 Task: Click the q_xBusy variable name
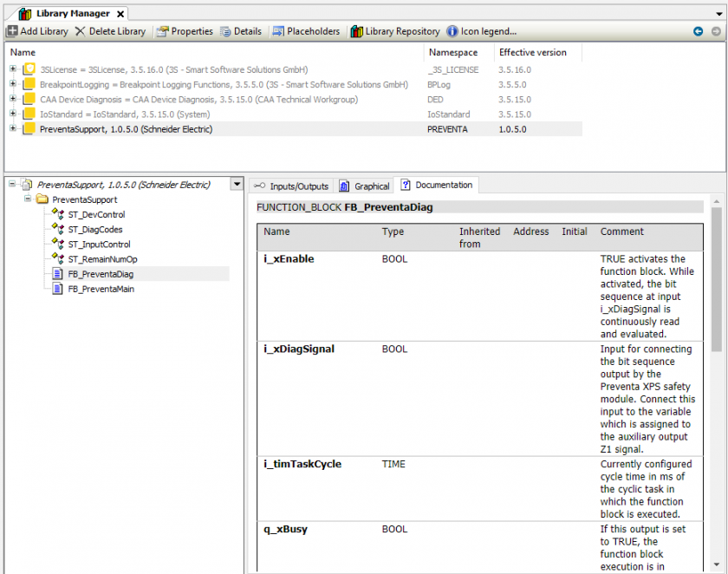285,529
